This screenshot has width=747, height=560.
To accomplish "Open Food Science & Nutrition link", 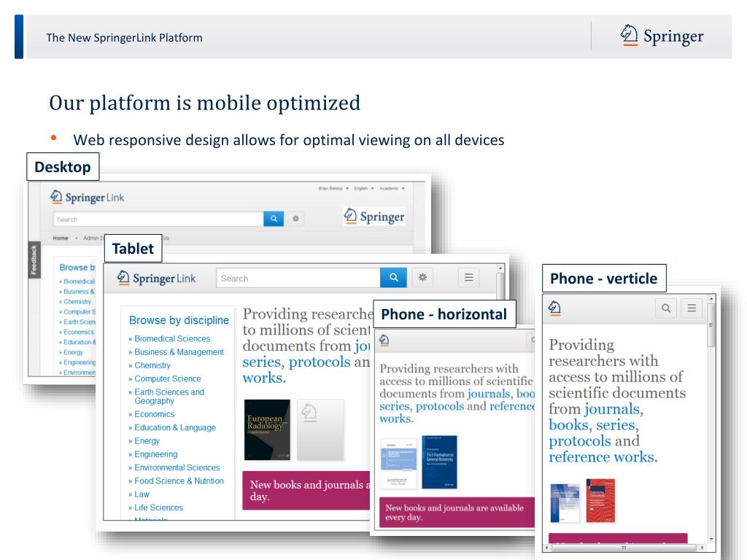I will [179, 481].
